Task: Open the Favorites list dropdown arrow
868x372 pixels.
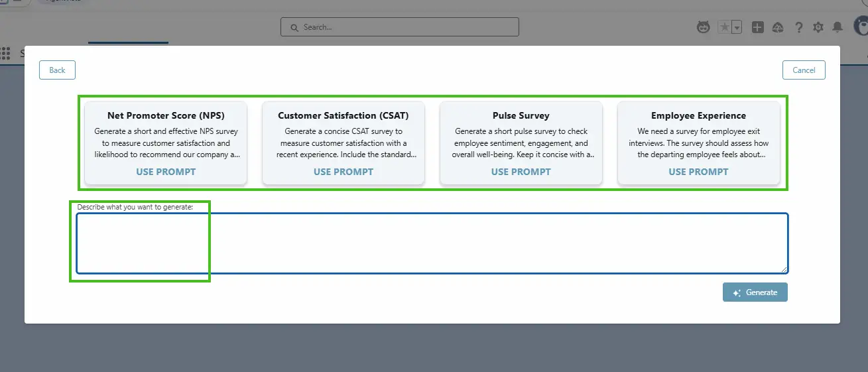Action: click(x=736, y=27)
